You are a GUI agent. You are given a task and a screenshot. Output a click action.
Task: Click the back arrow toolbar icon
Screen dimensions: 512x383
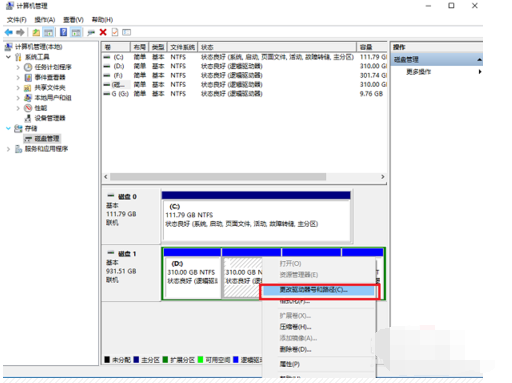pyautogui.click(x=9, y=32)
